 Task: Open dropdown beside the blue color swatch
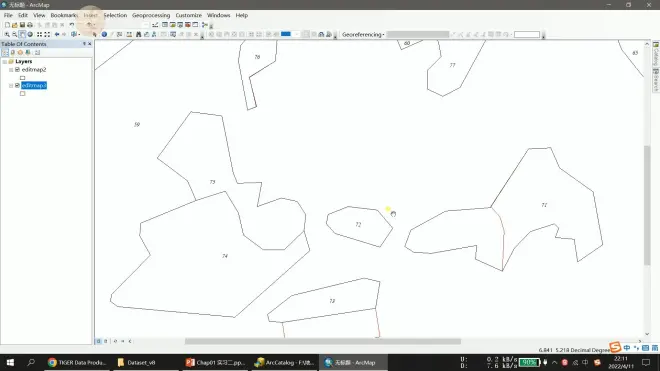tap(297, 35)
